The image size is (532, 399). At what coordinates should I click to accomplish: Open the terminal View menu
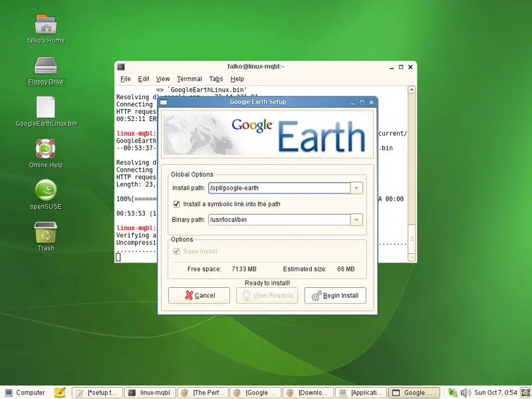(163, 79)
